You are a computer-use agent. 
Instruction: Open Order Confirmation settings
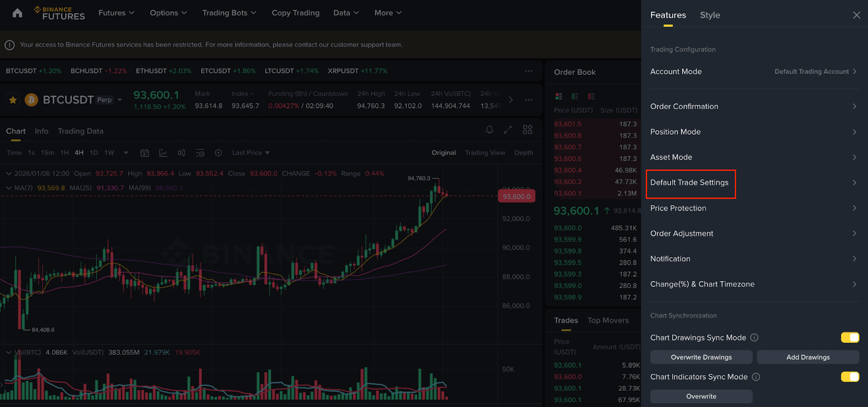[x=754, y=106]
